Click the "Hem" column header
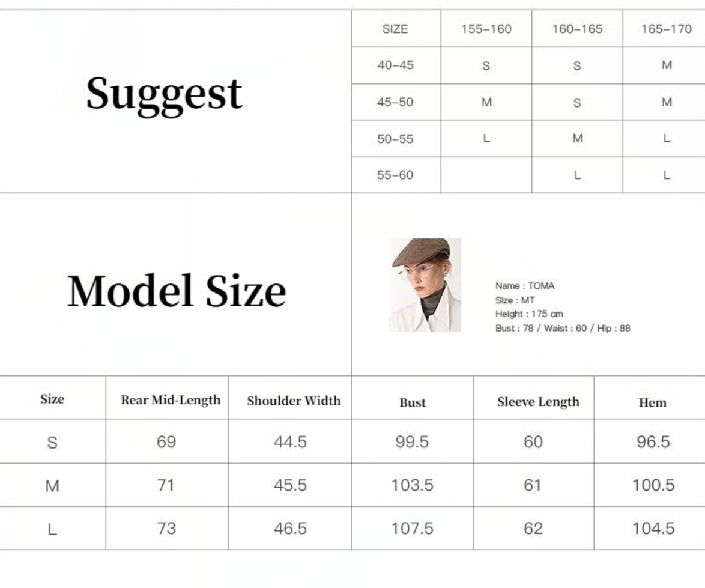The width and height of the screenshot is (705, 588). pyautogui.click(x=652, y=402)
